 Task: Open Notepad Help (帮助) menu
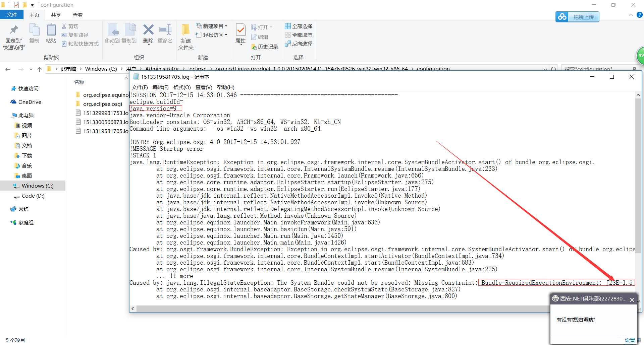tap(225, 87)
